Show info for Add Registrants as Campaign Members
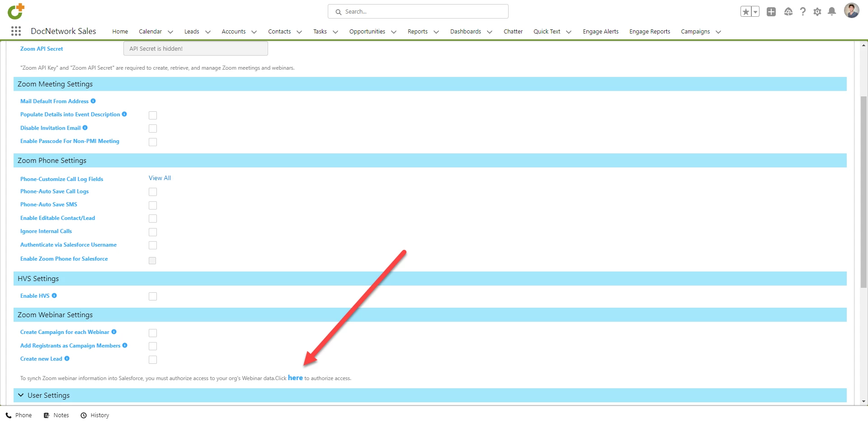The image size is (868, 424). (x=125, y=345)
